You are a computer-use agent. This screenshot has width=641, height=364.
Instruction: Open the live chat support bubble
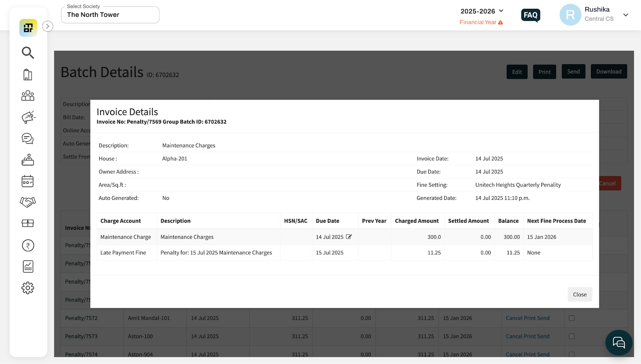pos(619,343)
